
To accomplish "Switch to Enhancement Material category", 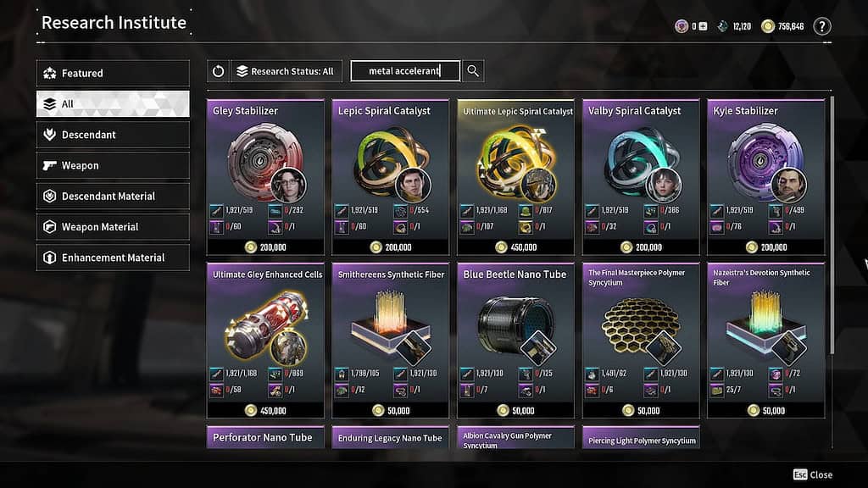I will click(x=113, y=258).
